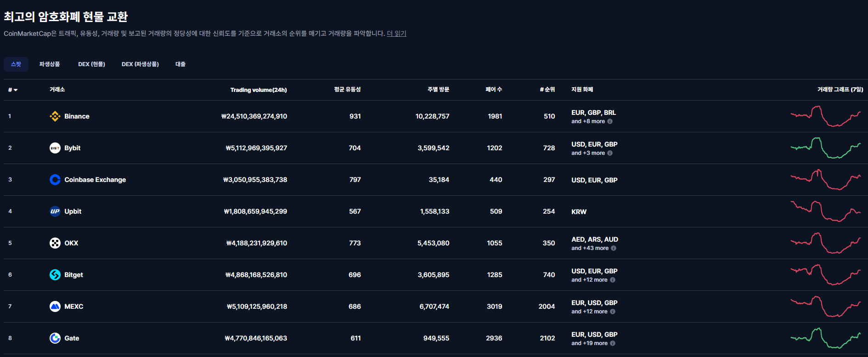868x357 pixels.
Task: Sort by the 주별 방문 header
Action: click(x=438, y=90)
